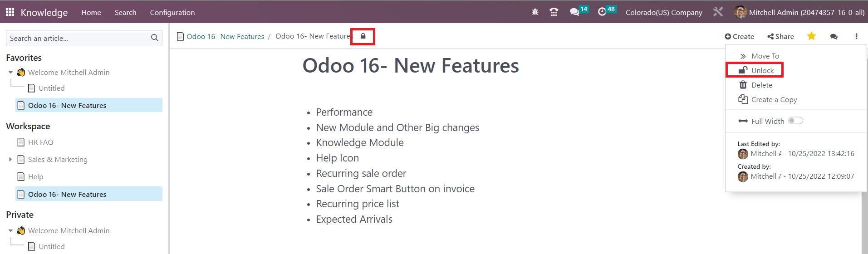This screenshot has width=868, height=254.
Task: Open the three-dot more options menu
Action: tap(856, 36)
